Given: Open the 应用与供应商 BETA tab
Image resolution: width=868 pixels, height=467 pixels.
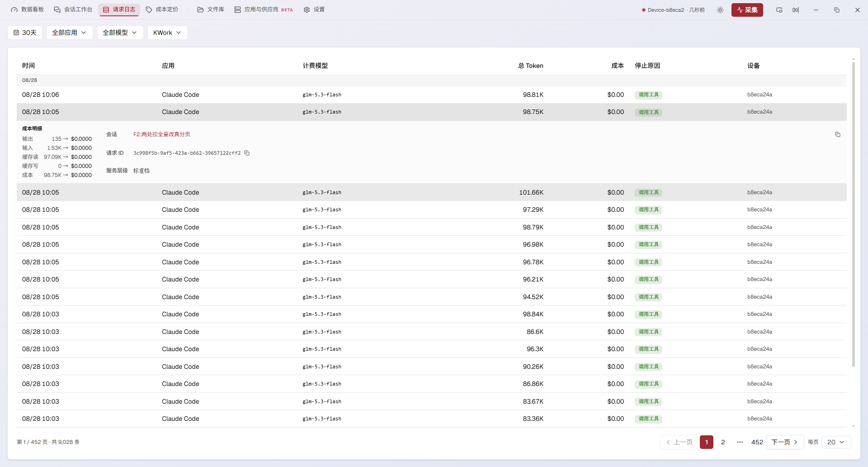Looking at the screenshot, I should [x=264, y=10].
